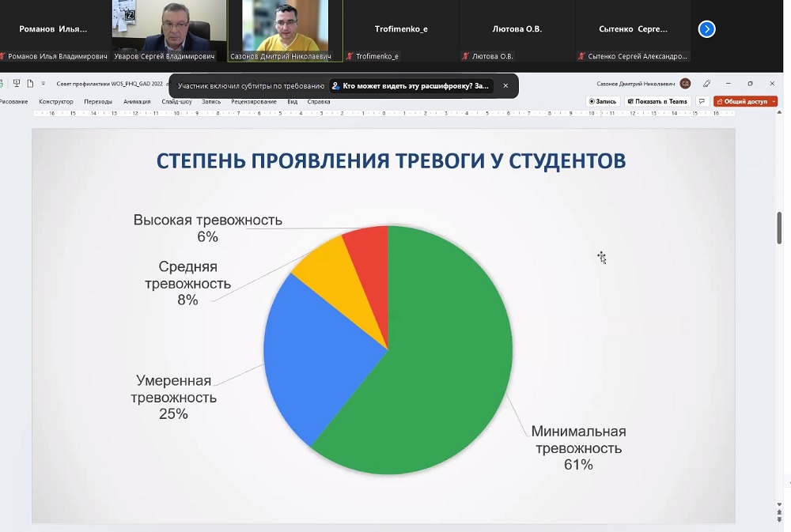This screenshot has width=791, height=532.
Task: Dismiss the subtitles notification banner
Action: click(505, 85)
